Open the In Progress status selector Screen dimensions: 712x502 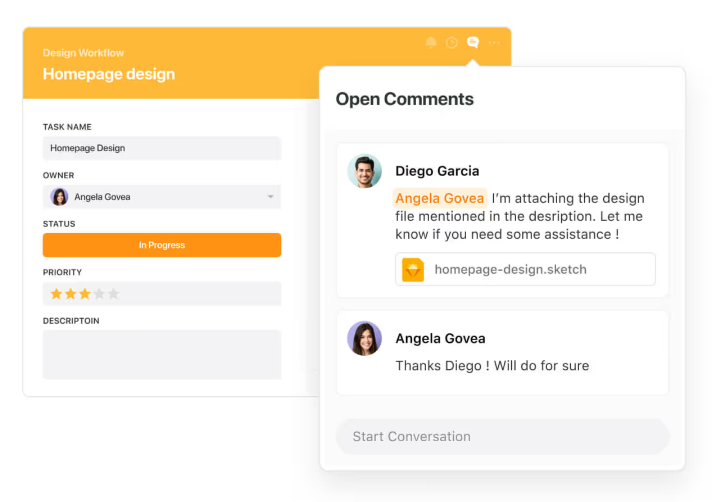(x=161, y=245)
